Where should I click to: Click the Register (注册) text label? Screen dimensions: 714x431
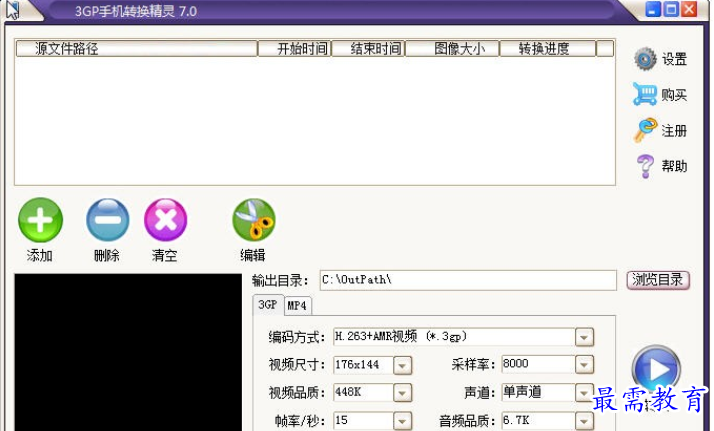(x=674, y=131)
